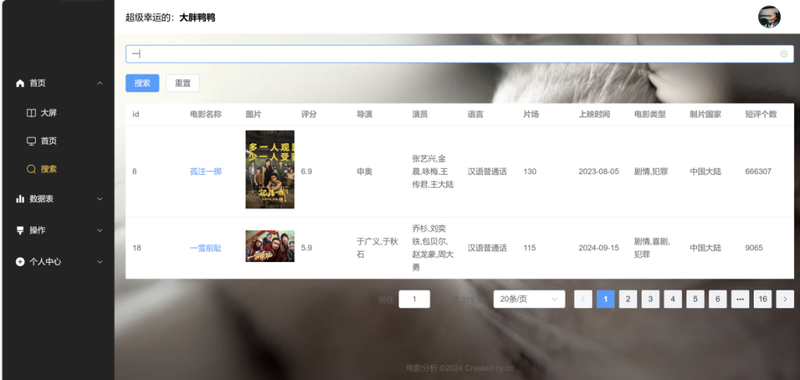Screen dimensions: 800x380
Task: Open the 孤注一掷 movie link
Action: click(x=206, y=171)
